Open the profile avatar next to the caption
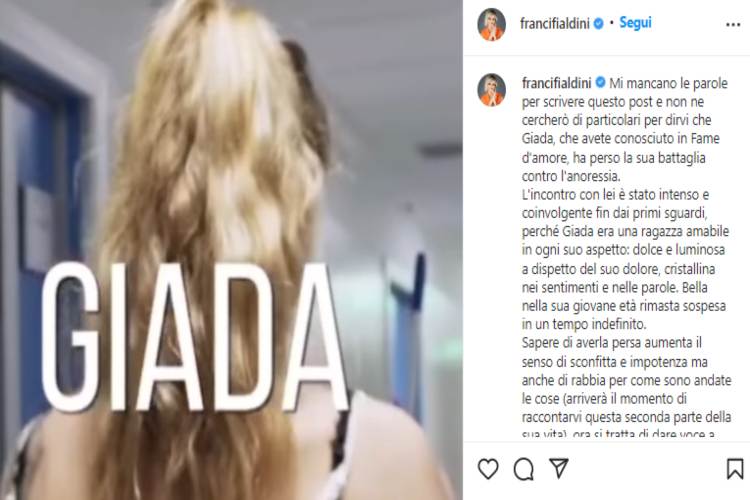Screen dimensions: 750x500 [x=491, y=89]
